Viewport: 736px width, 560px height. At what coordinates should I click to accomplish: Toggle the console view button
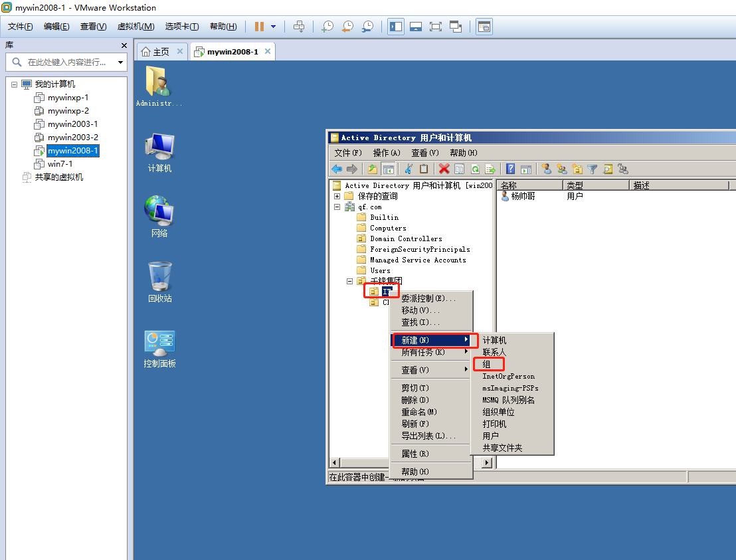click(484, 27)
